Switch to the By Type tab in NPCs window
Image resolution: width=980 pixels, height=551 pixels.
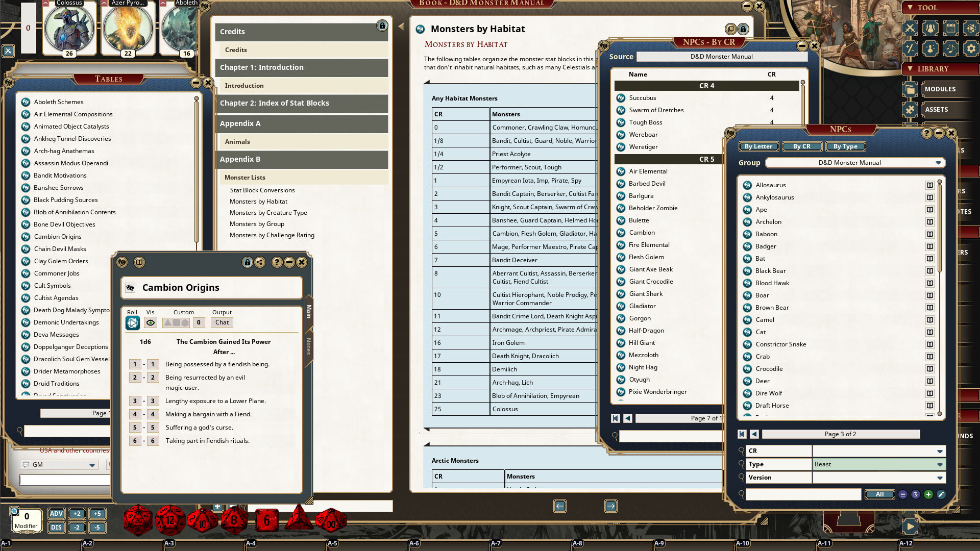(x=846, y=146)
